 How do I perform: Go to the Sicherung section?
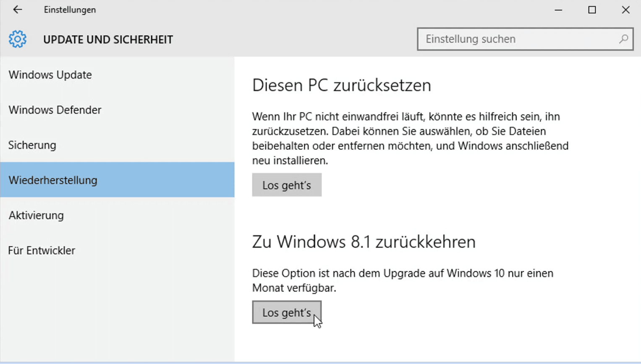coord(32,145)
